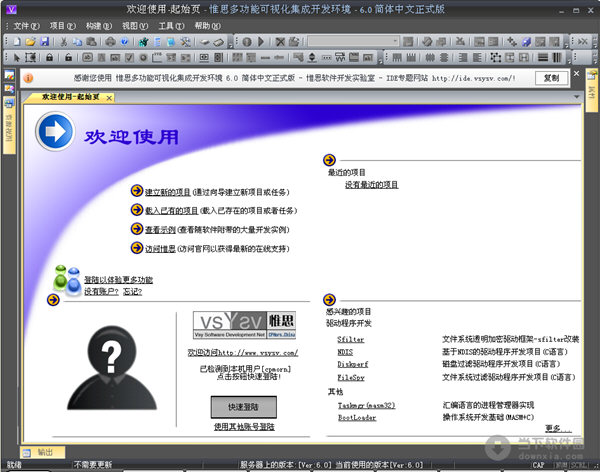Screen dimensions: 600x472
Task: Open the NDIS sample project link
Action: coord(345,351)
